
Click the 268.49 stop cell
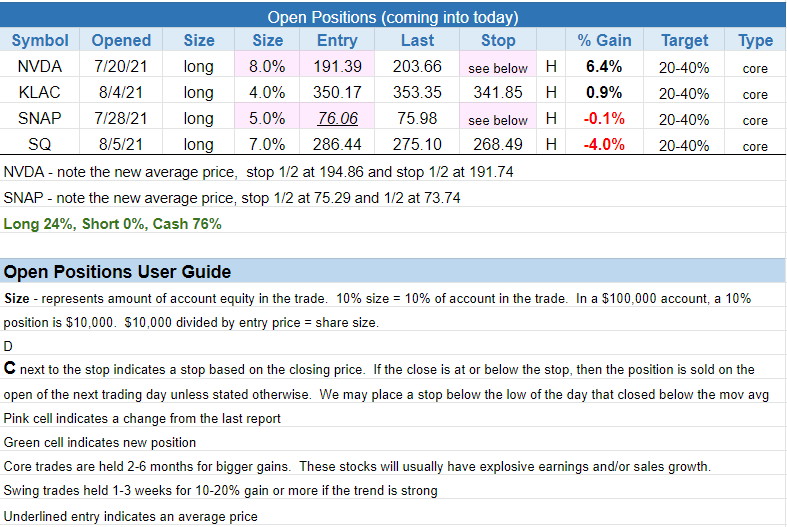coord(498,145)
